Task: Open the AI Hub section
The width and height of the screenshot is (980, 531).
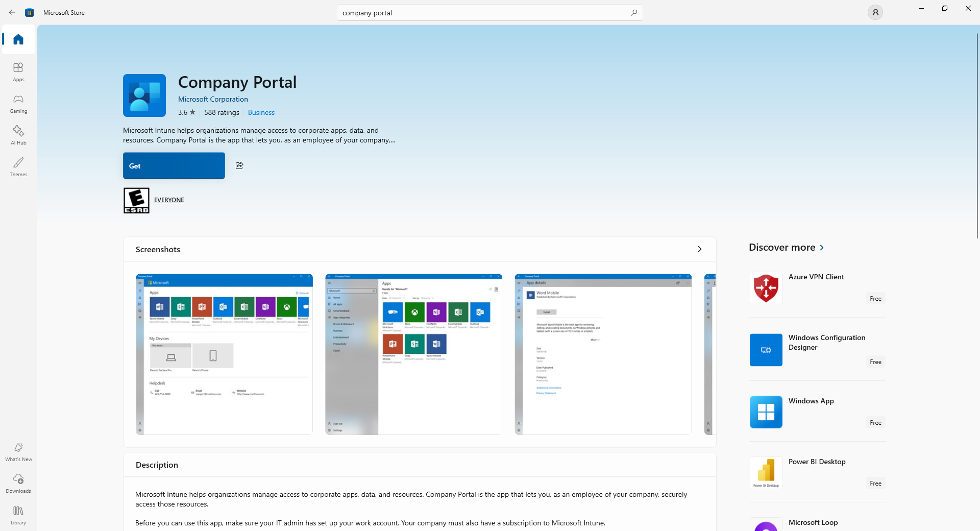Action: [18, 134]
